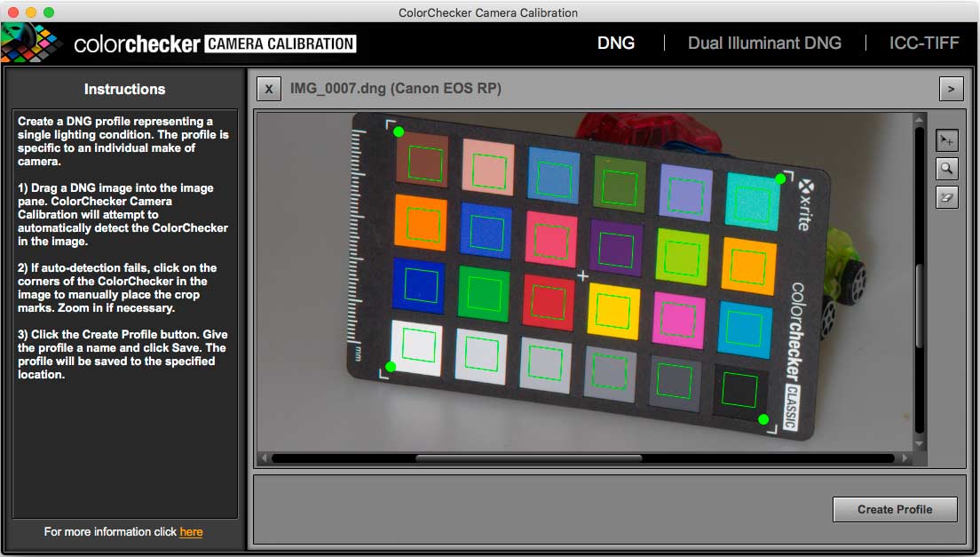Click the yellow color patch

coord(613,311)
